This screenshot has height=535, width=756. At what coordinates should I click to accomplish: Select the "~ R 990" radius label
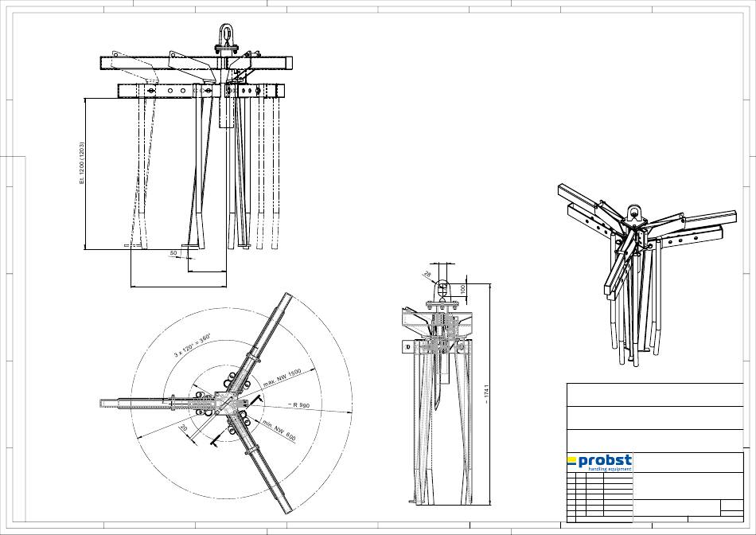(x=298, y=405)
